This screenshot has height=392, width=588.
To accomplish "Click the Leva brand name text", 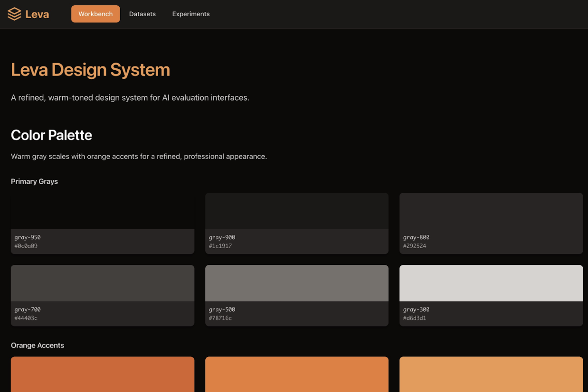I will [37, 14].
